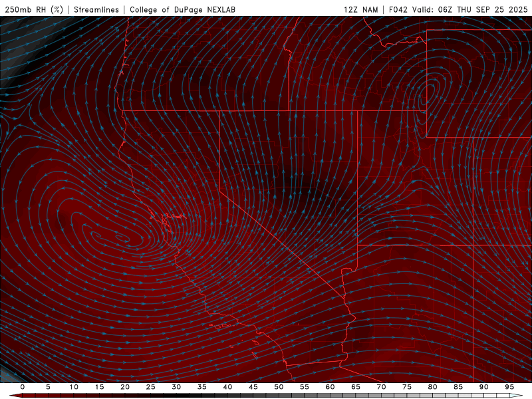Click the '10' label on the color scale

pyautogui.click(x=74, y=387)
